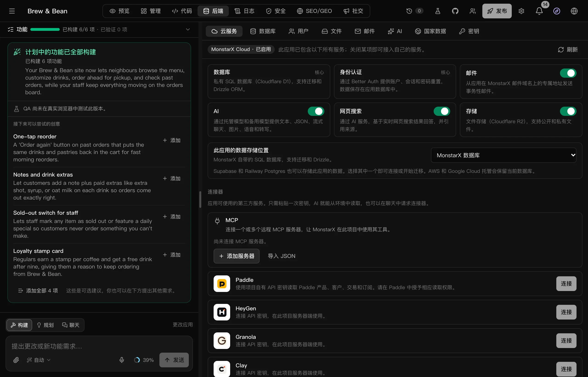Viewport: 588px width, 377px height.
Task: Select the 云服务 sub-tab
Action: coord(224,31)
